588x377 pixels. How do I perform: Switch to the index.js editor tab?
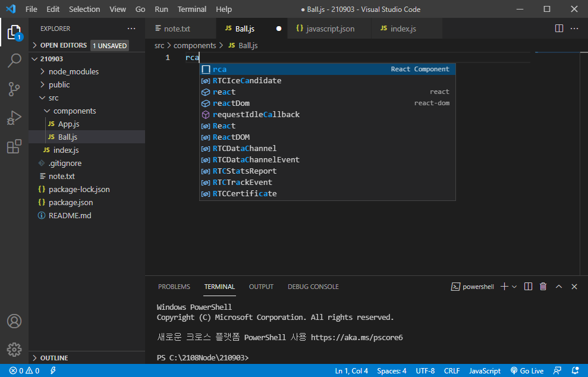pyautogui.click(x=407, y=29)
